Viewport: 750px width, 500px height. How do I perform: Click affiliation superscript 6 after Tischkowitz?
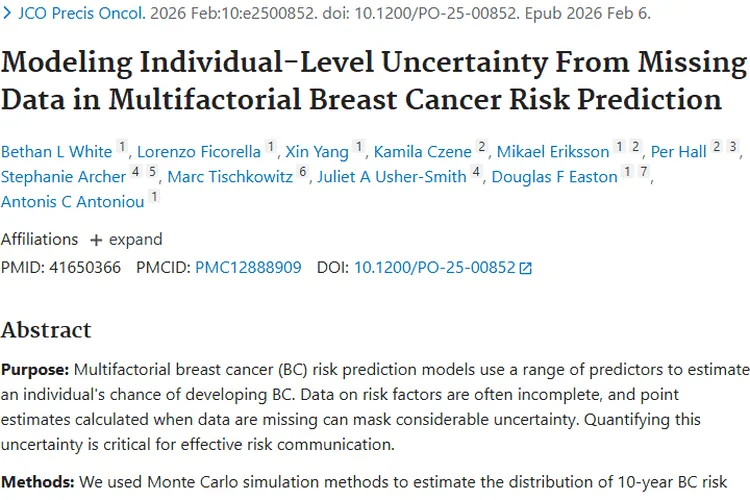[x=303, y=174]
